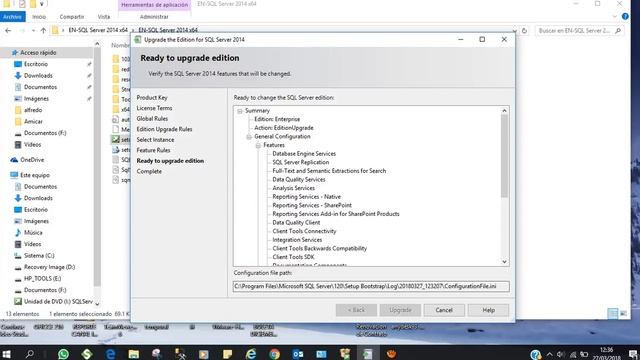Click the Upgrade button

tap(400, 310)
